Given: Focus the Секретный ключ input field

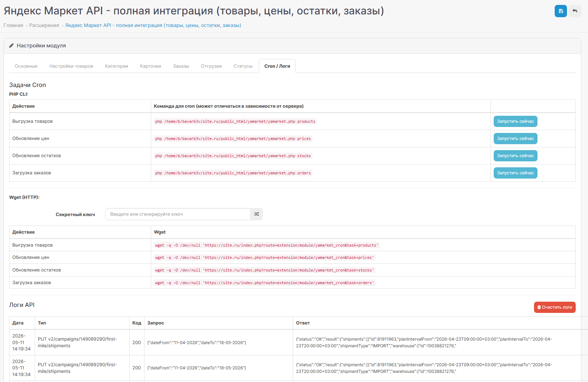Looking at the screenshot, I should click(178, 214).
